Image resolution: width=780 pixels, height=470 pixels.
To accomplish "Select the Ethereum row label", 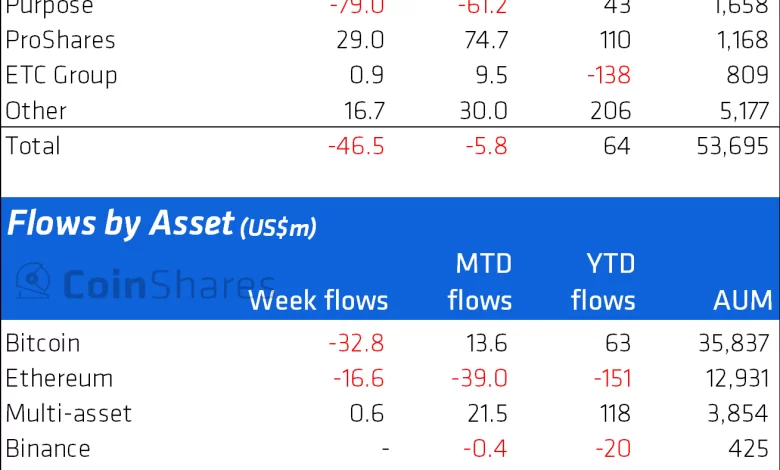I will [x=59, y=378].
